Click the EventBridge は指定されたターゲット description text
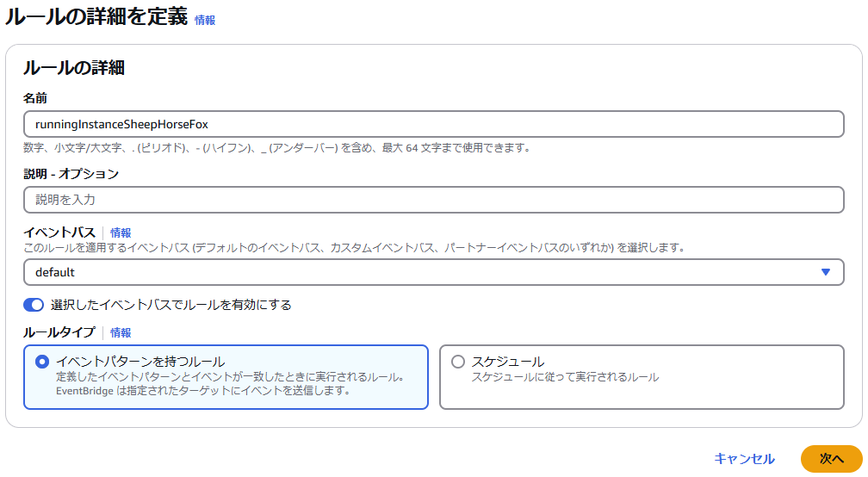The image size is (868, 477). [203, 391]
